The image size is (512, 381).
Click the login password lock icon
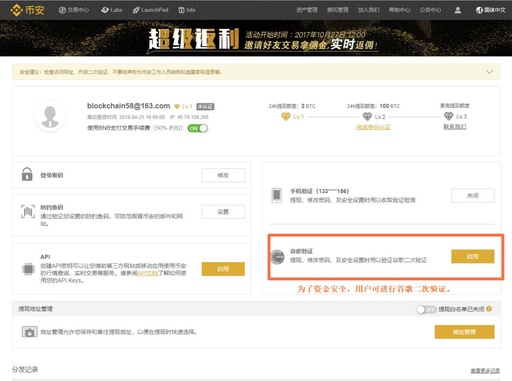(x=27, y=174)
